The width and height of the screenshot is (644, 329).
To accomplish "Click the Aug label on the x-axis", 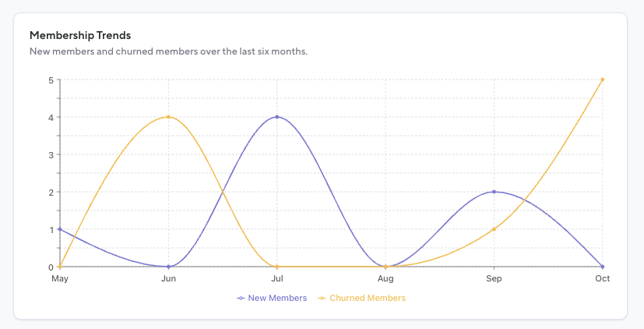I will tap(385, 278).
